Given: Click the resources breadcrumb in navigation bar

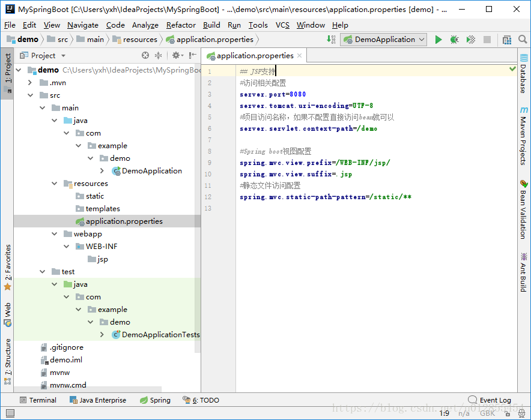Looking at the screenshot, I should pyautogui.click(x=135, y=40).
